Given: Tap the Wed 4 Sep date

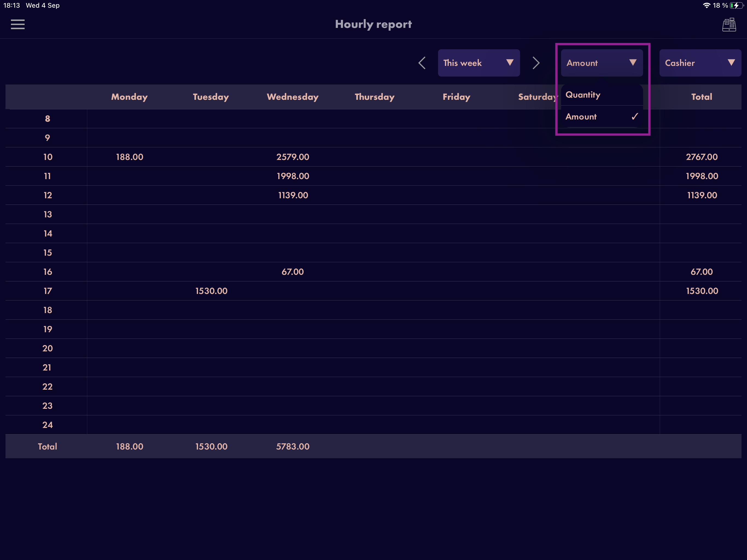Looking at the screenshot, I should point(43,5).
